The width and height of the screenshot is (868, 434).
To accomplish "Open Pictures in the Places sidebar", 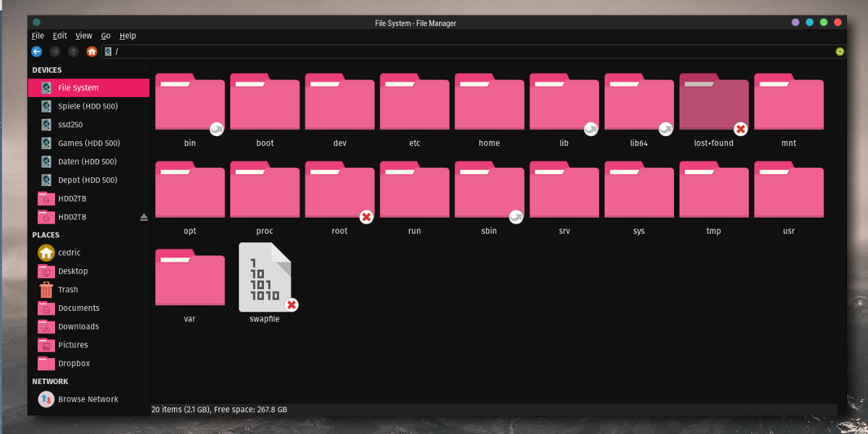I will [x=89, y=345].
